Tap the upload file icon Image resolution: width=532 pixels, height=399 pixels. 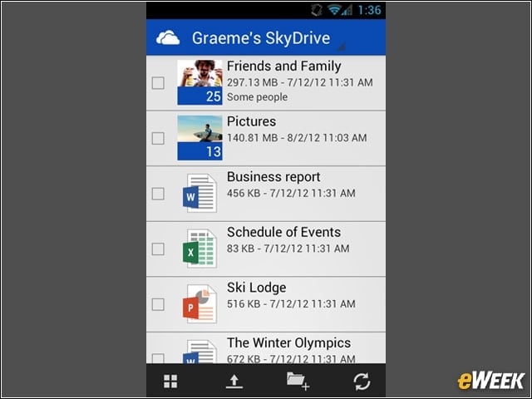234,382
